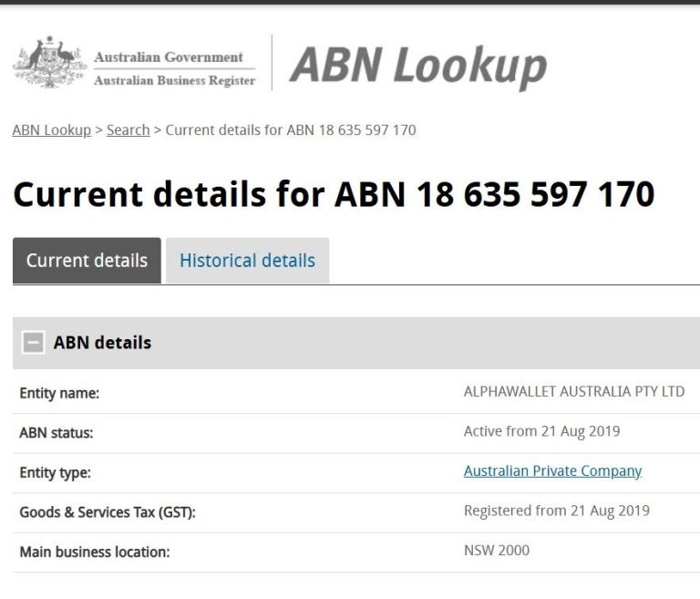
Task: Click the large Current details for ABN heading
Action: point(334,194)
